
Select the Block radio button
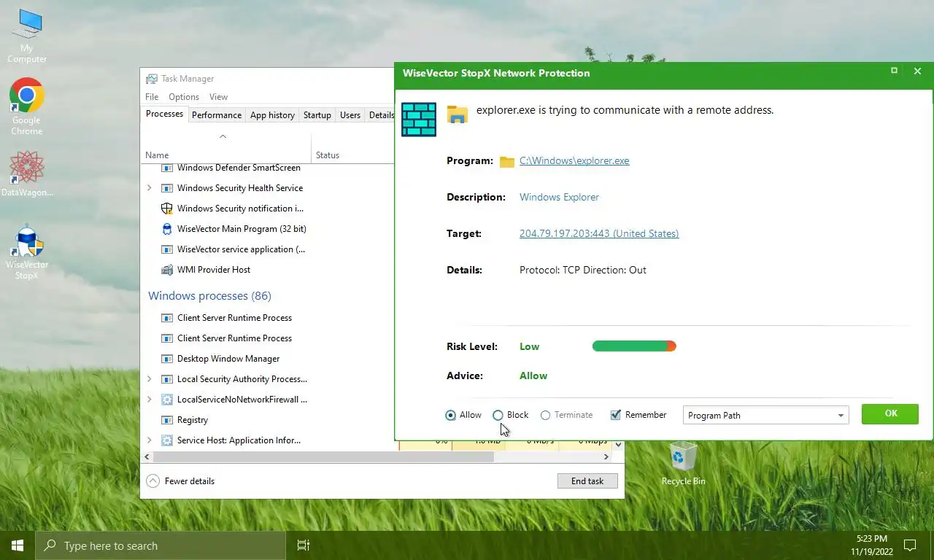(498, 415)
